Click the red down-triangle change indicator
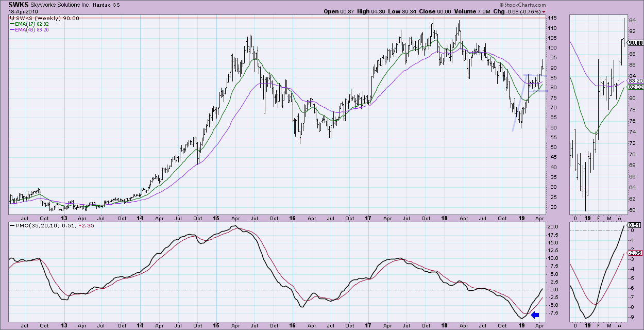Screen dimensions: 644x330 pos(544,12)
